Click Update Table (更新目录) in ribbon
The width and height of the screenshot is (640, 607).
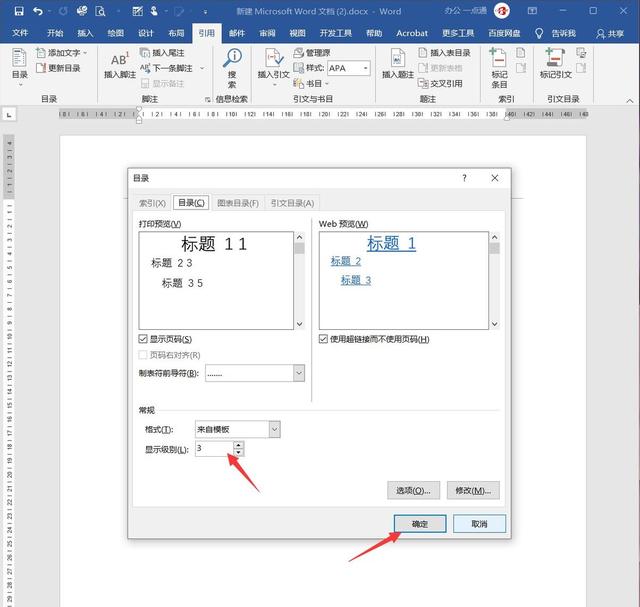click(58, 68)
